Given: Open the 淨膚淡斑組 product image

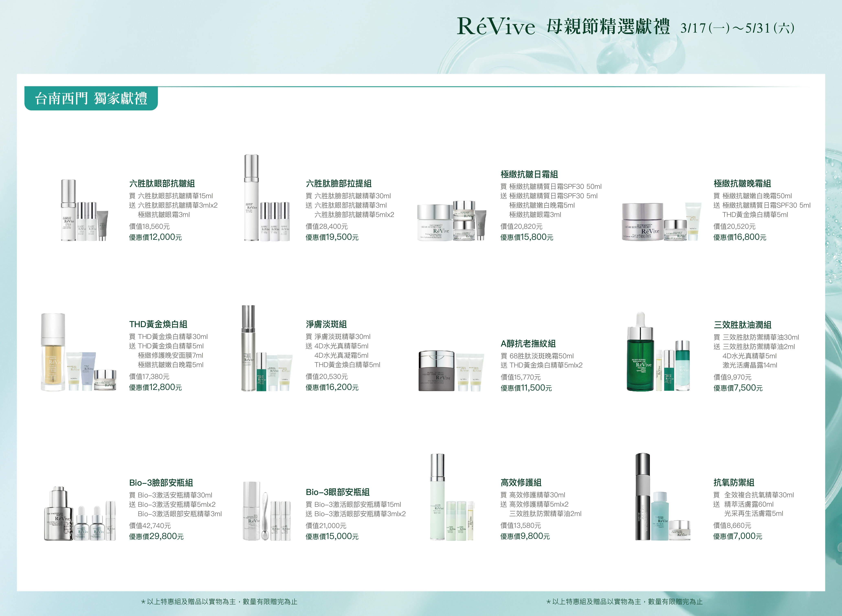Looking at the screenshot, I should coord(266,348).
